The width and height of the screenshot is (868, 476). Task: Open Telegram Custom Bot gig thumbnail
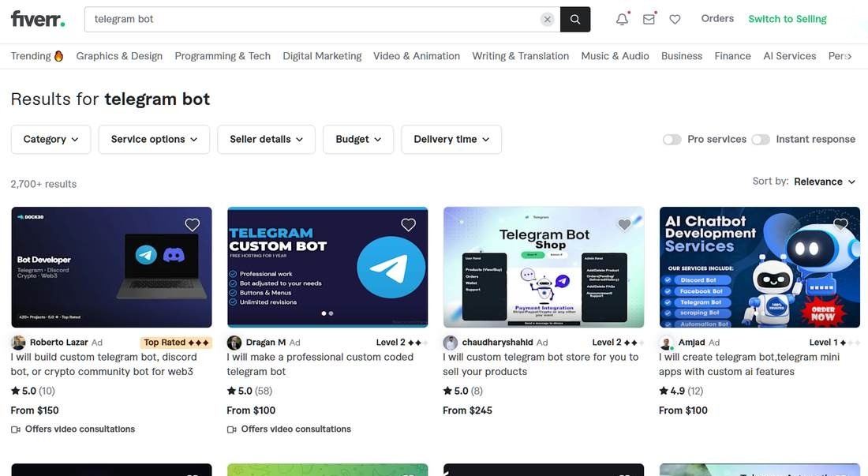(x=327, y=268)
